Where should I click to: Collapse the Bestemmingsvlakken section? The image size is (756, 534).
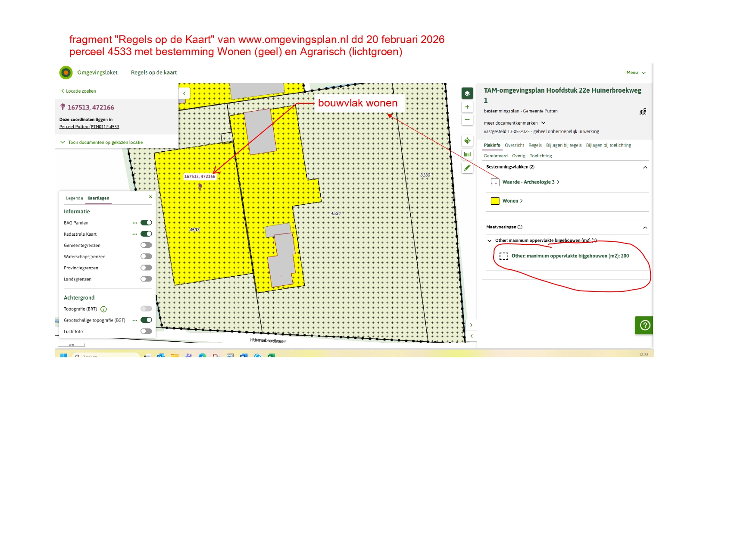[645, 167]
